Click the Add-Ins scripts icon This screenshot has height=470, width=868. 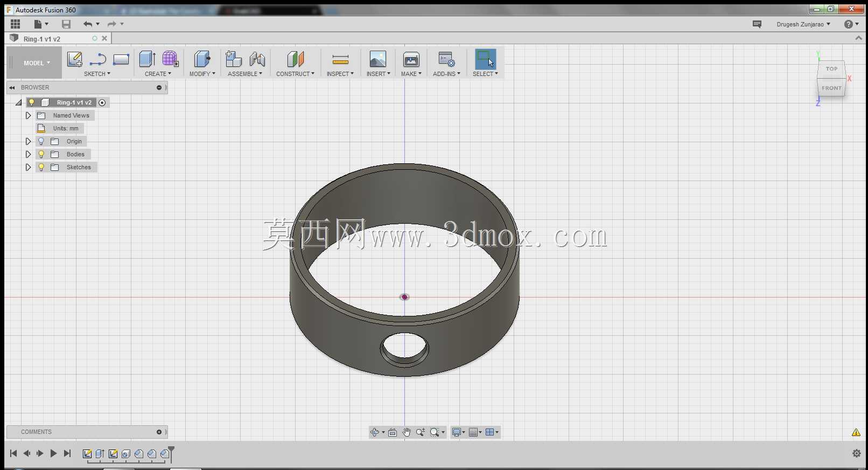pos(446,59)
